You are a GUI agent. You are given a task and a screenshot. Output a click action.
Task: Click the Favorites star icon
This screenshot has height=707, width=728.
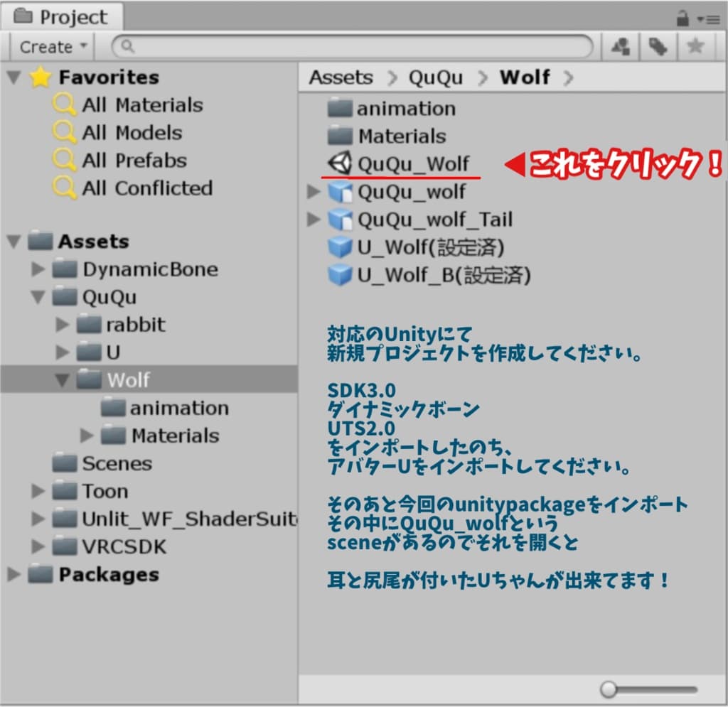pos(41,77)
